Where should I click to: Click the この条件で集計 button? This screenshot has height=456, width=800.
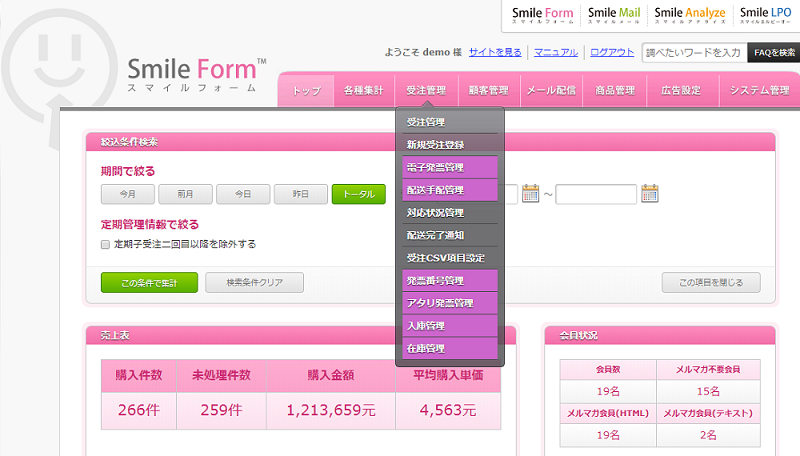click(x=149, y=283)
